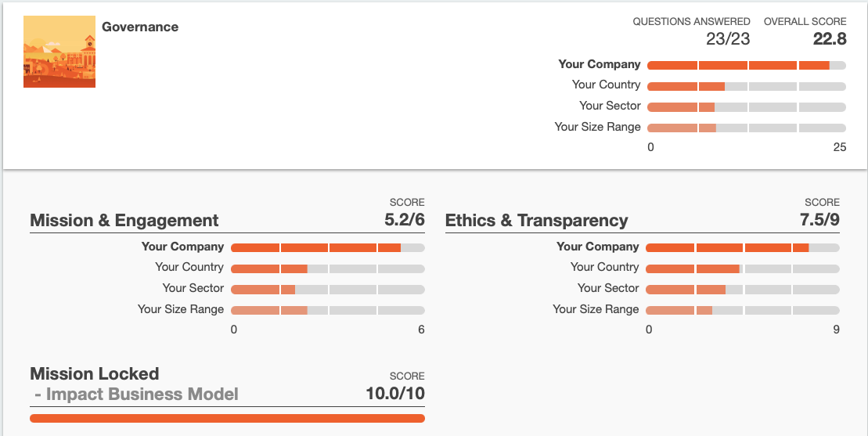Click the 5.2/6 Mission & Engagement score
Image resolution: width=868 pixels, height=436 pixels.
[405, 220]
